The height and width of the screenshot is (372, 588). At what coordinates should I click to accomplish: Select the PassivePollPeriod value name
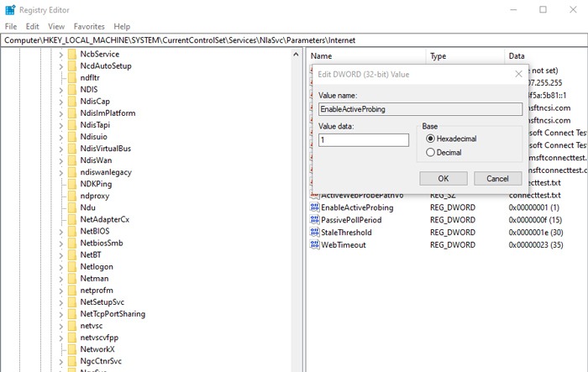(x=351, y=220)
